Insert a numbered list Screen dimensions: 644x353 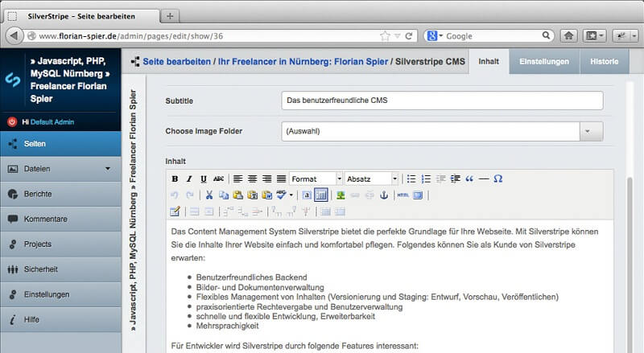click(426, 179)
